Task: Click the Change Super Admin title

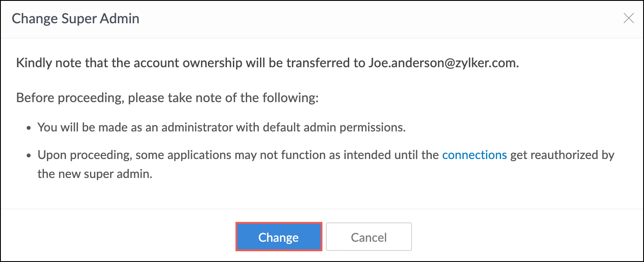Action: pos(75,19)
